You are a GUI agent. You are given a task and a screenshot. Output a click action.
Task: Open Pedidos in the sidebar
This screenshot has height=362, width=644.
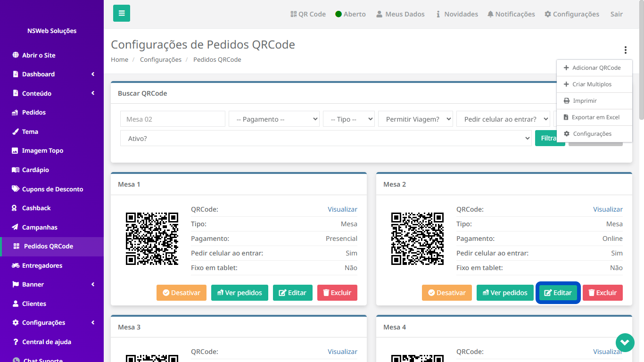[52, 112]
